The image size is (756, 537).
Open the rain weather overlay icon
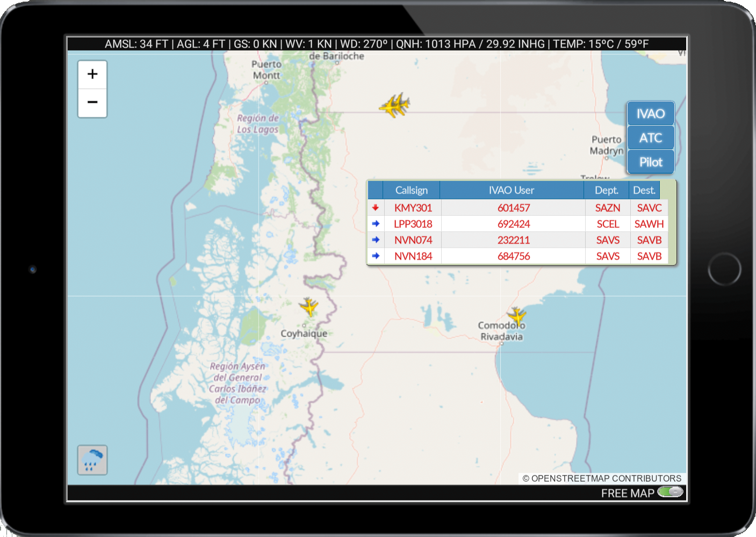point(92,460)
